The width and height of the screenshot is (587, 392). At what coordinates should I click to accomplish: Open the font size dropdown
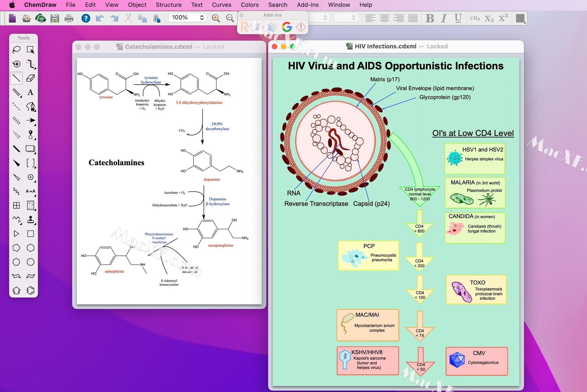coord(346,18)
